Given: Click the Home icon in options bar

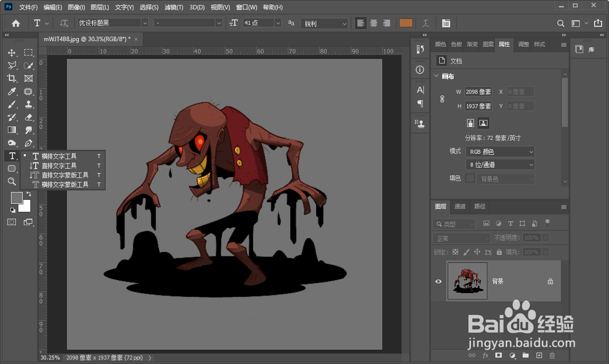Looking at the screenshot, I should coord(16,23).
